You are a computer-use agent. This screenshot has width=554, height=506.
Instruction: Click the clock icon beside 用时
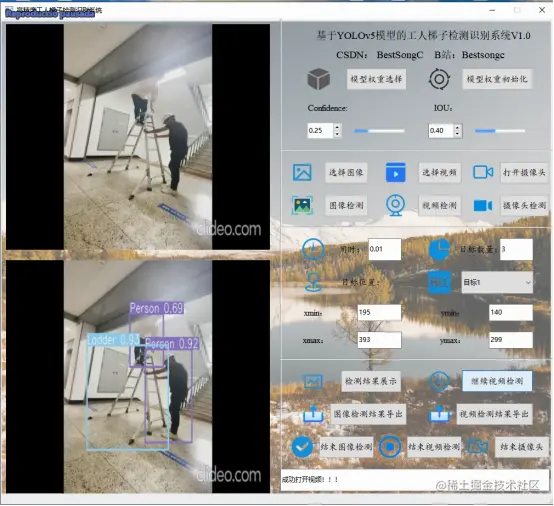[x=313, y=249]
